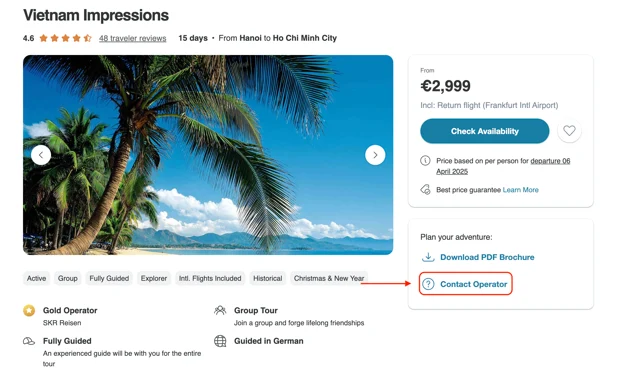Select the Active tag chip

pyautogui.click(x=37, y=278)
